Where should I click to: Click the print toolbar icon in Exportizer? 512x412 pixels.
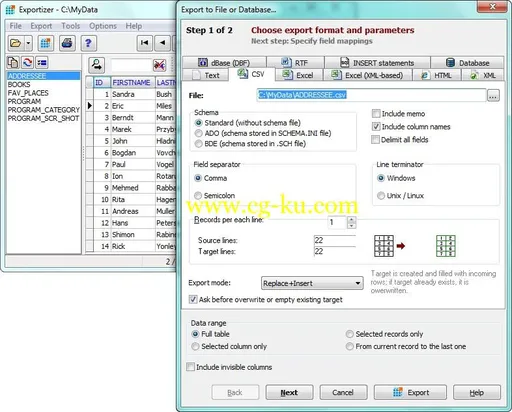click(67, 43)
